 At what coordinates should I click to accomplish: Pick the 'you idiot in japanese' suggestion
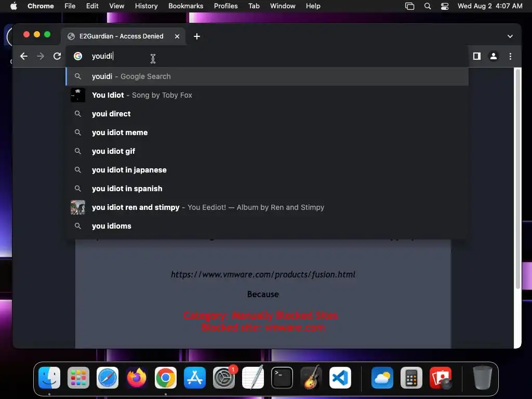point(268,170)
